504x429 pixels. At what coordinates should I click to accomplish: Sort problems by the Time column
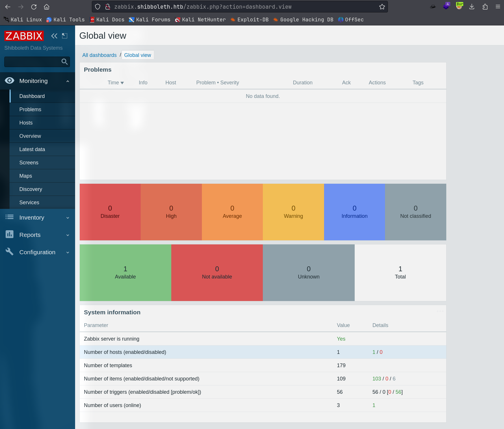point(116,83)
